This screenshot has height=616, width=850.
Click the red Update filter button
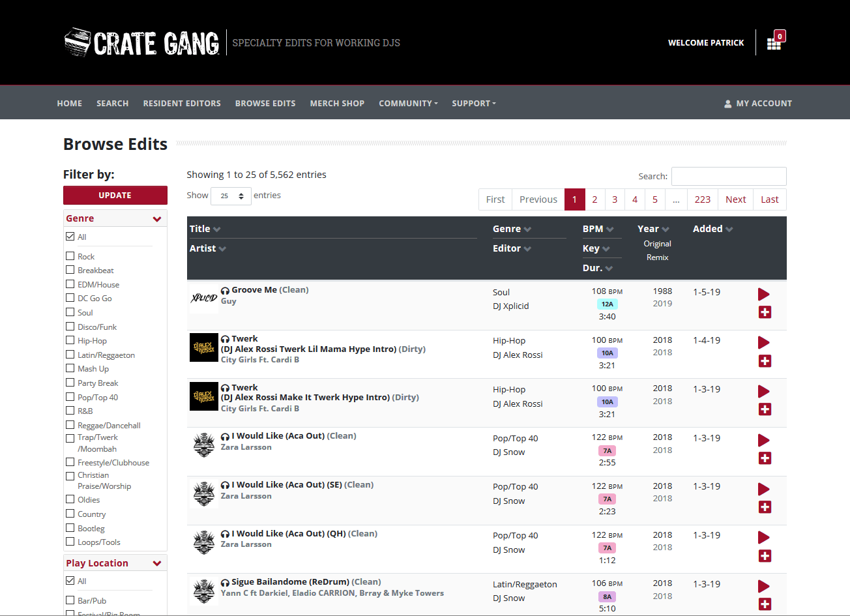pos(115,196)
